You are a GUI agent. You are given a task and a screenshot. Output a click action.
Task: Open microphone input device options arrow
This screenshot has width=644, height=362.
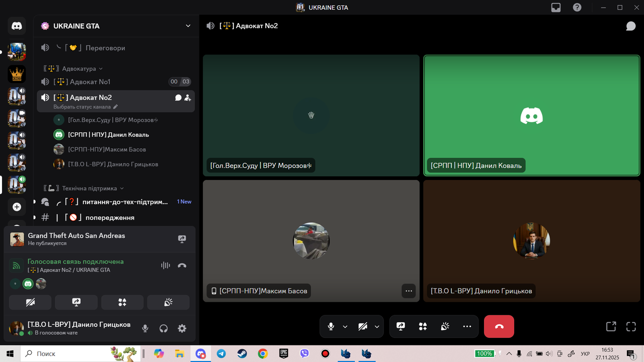click(345, 326)
